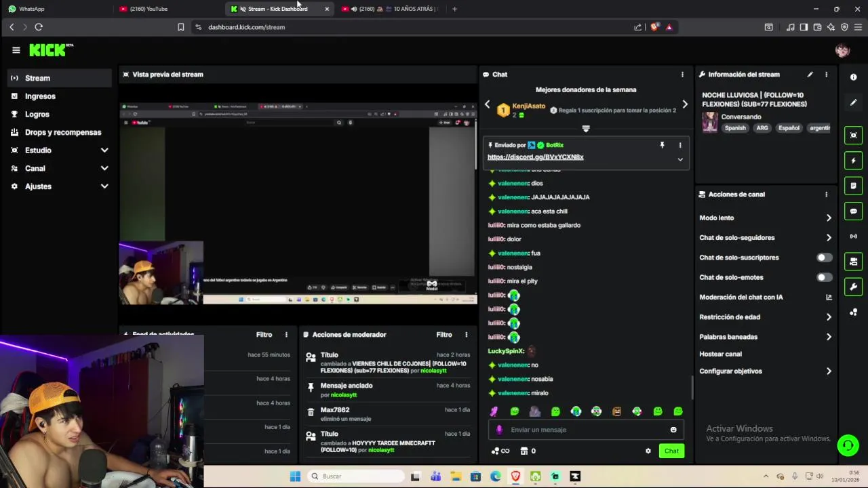Open Windows Start menu
Screen dimensions: 868x488
(x=295, y=476)
